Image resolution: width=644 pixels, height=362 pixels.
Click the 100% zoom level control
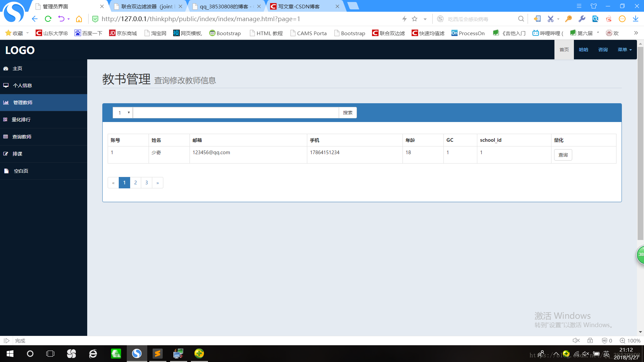pyautogui.click(x=630, y=341)
